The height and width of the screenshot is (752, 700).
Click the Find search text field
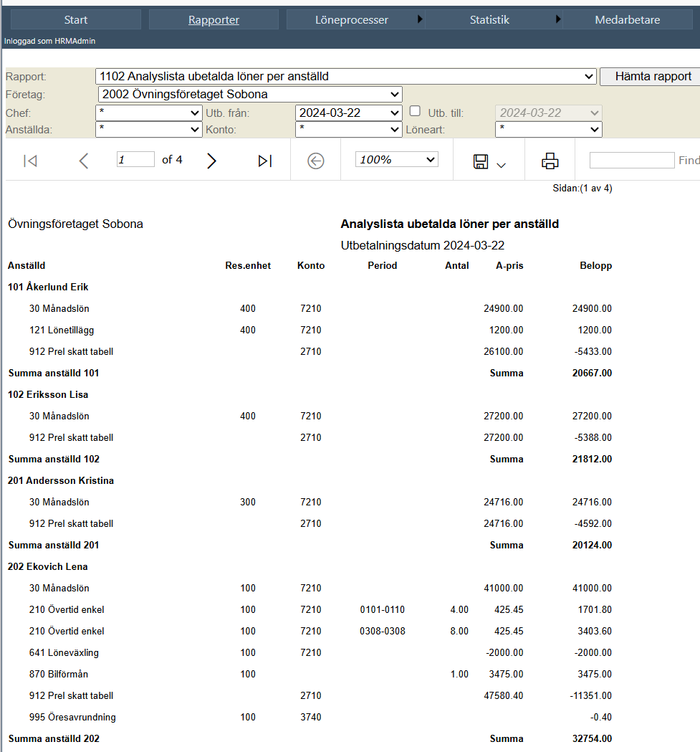pos(632,160)
